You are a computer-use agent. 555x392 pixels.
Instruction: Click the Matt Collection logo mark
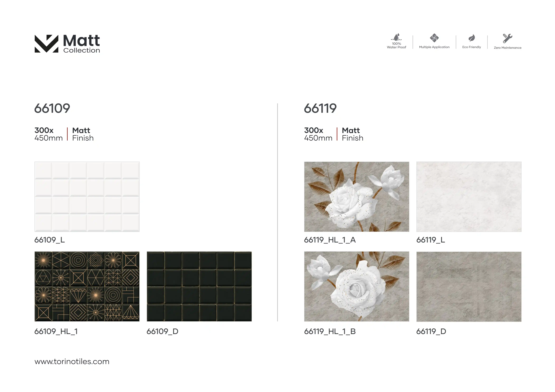coord(46,43)
